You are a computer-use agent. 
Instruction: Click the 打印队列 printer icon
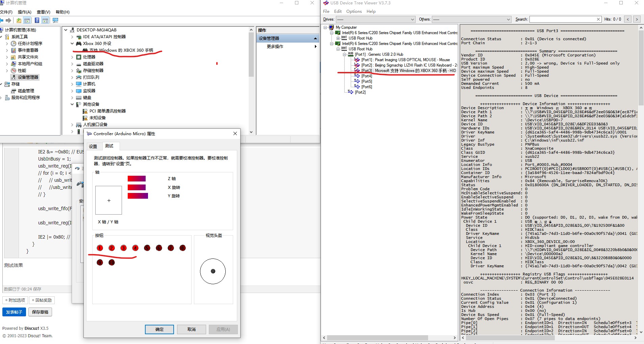point(79,77)
